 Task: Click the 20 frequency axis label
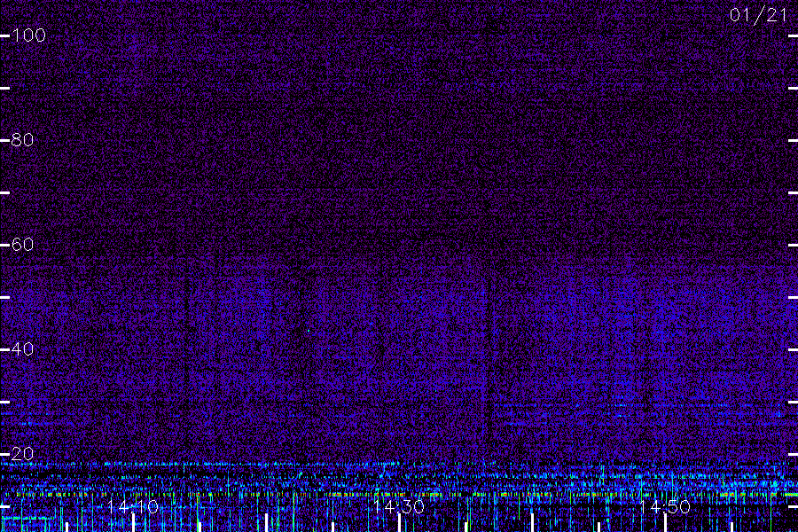pos(22,454)
